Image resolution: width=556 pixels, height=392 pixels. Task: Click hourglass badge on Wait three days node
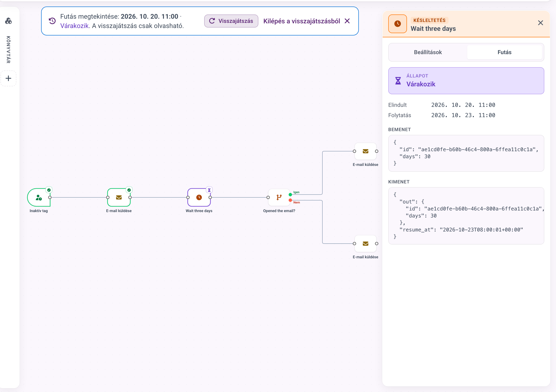tap(209, 190)
